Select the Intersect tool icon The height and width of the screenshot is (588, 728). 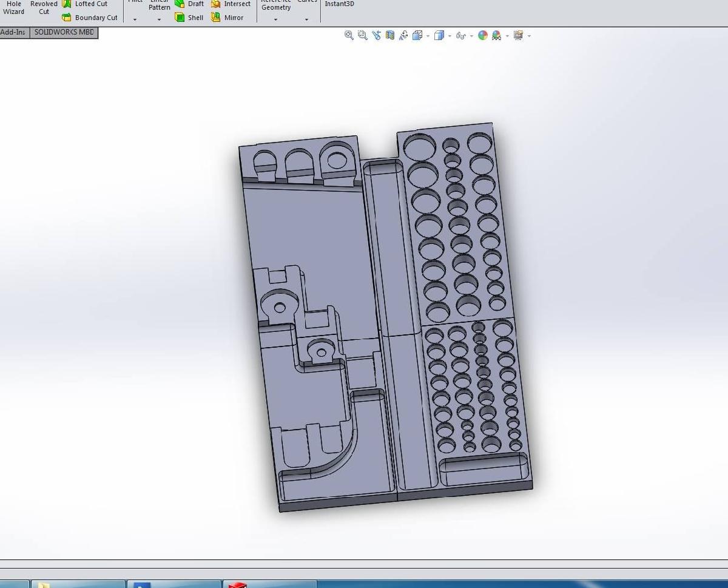tap(215, 4)
